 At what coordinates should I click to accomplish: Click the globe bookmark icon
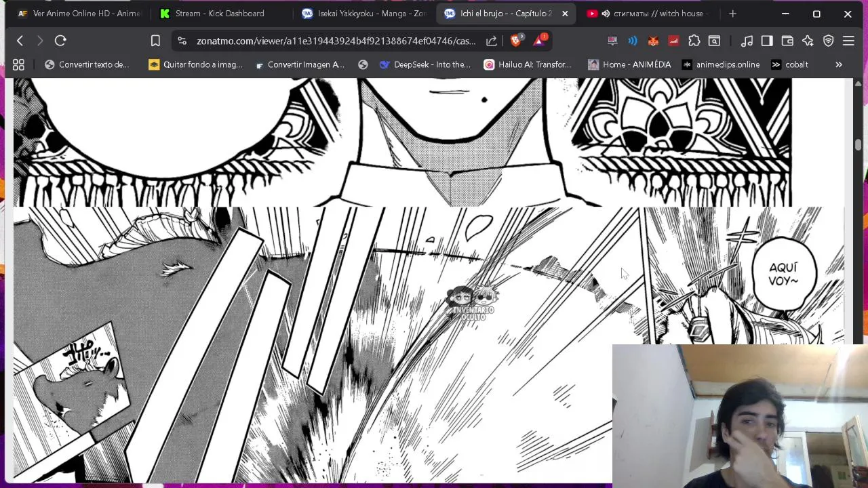point(363,64)
